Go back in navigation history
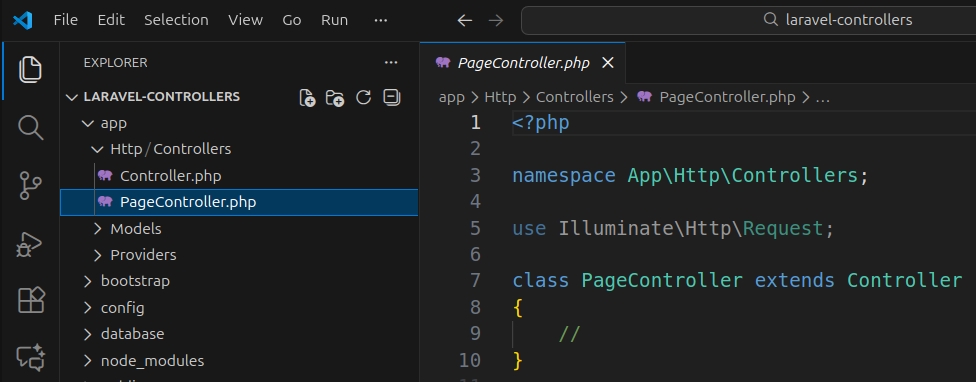The width and height of the screenshot is (976, 382). [464, 21]
